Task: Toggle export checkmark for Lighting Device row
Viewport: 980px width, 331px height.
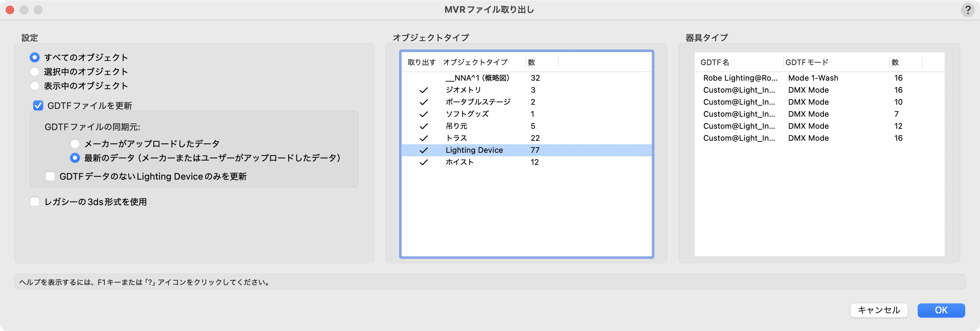Action: 423,150
